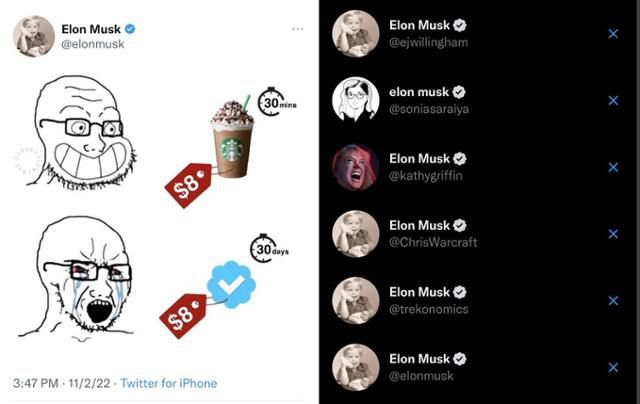Click the blue verified badge in tweet header
The height and width of the screenshot is (404, 640).
pos(130,29)
